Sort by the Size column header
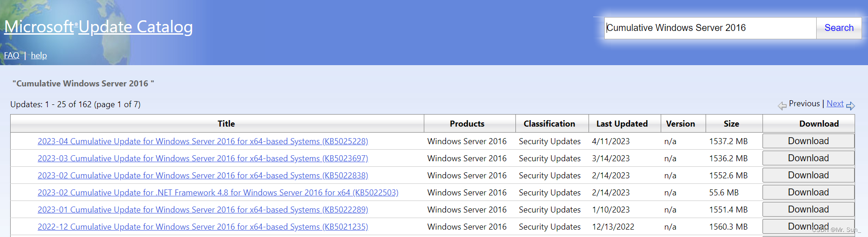868x237 pixels. 731,124
